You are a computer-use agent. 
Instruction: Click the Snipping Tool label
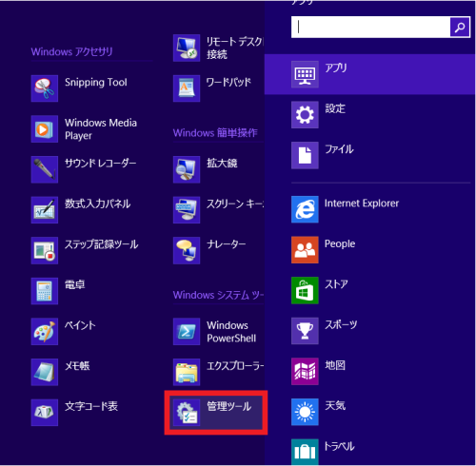coord(96,83)
